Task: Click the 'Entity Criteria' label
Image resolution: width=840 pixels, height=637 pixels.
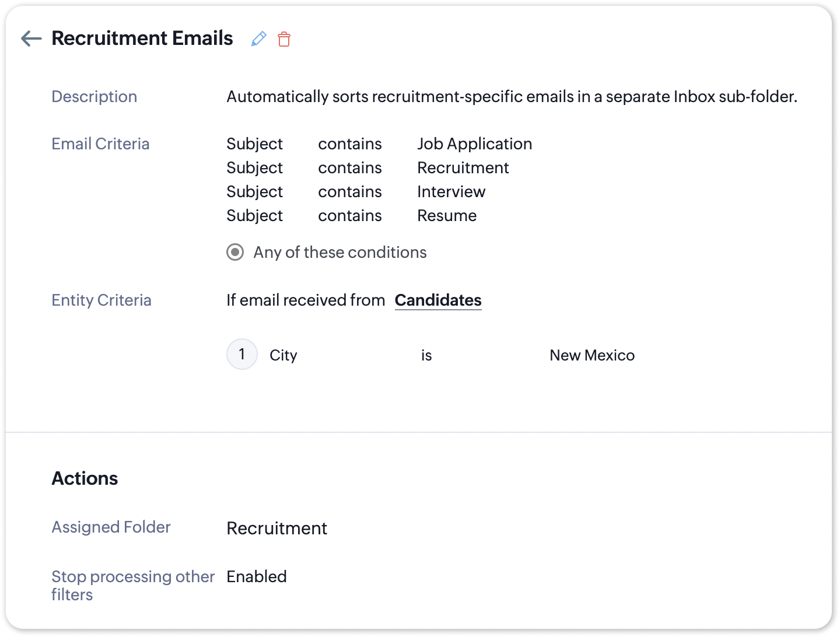Action: 101,300
